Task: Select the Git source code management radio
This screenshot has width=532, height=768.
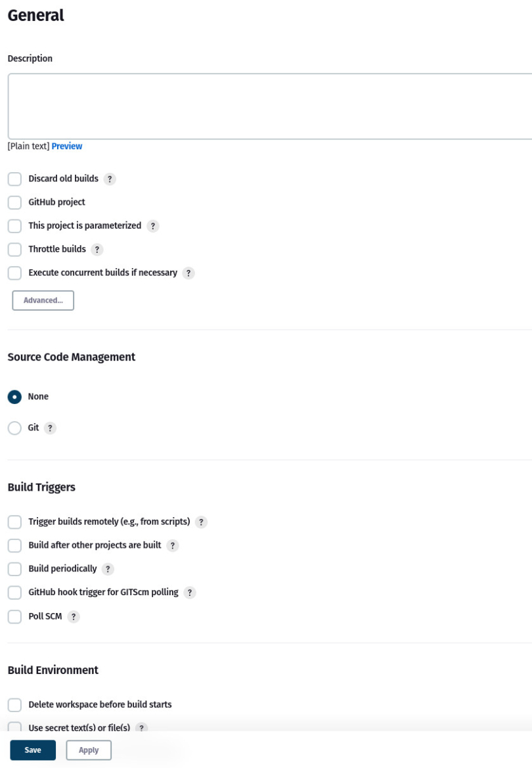Action: point(14,428)
